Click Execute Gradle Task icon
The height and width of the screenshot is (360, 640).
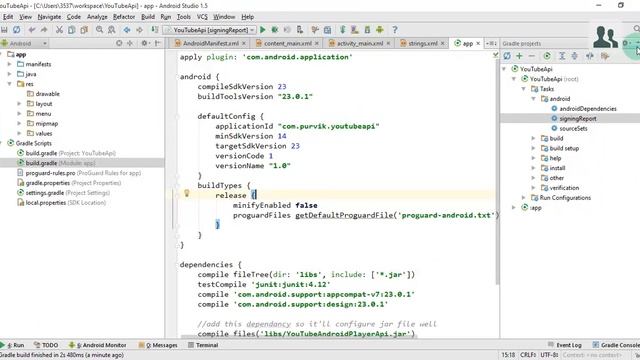(547, 56)
